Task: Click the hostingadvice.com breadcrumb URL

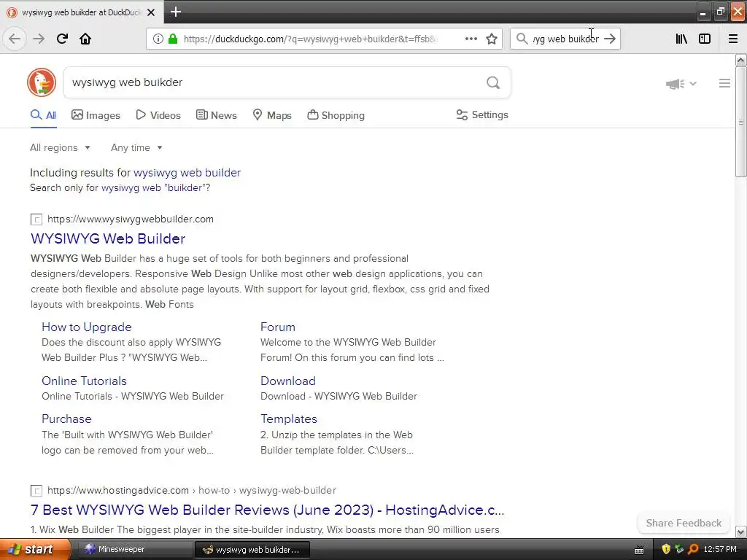Action: click(x=192, y=491)
